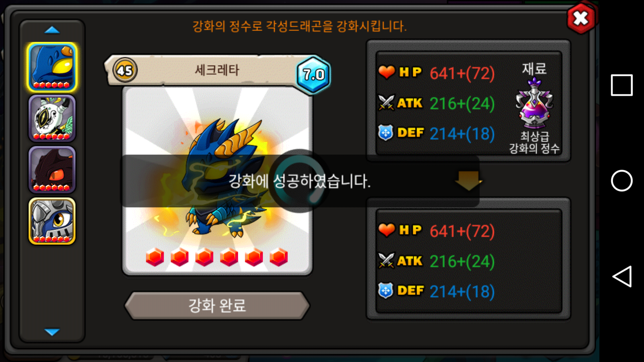Tap the purple enhancement essence potion icon
Image resolution: width=644 pixels, height=362 pixels.
click(x=534, y=103)
